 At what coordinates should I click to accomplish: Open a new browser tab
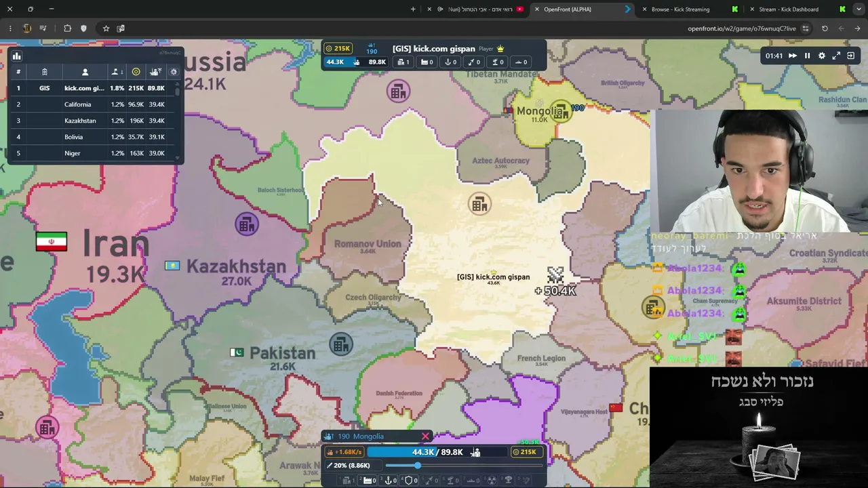(x=413, y=9)
